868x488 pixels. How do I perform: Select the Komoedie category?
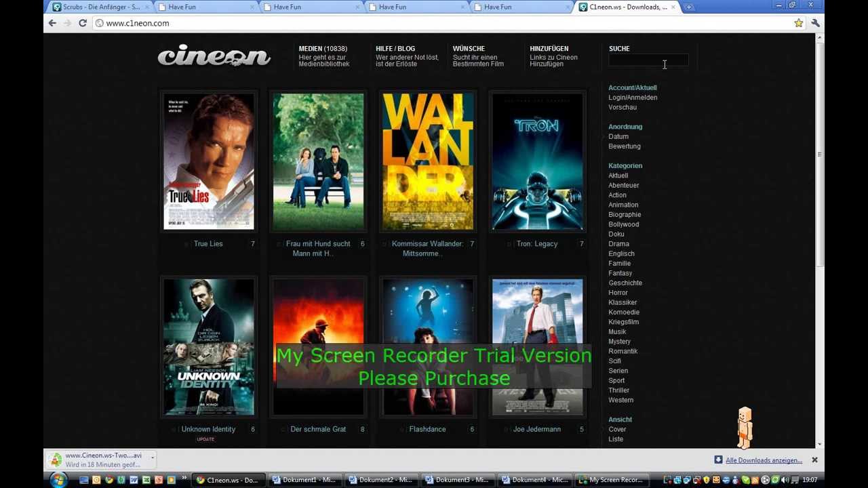[x=624, y=312]
